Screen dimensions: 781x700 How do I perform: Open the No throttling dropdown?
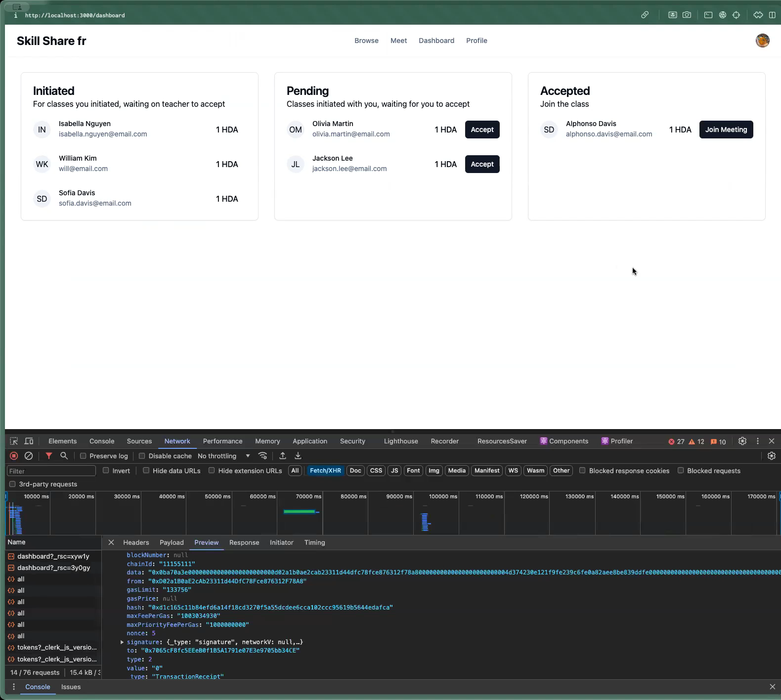[x=224, y=456]
